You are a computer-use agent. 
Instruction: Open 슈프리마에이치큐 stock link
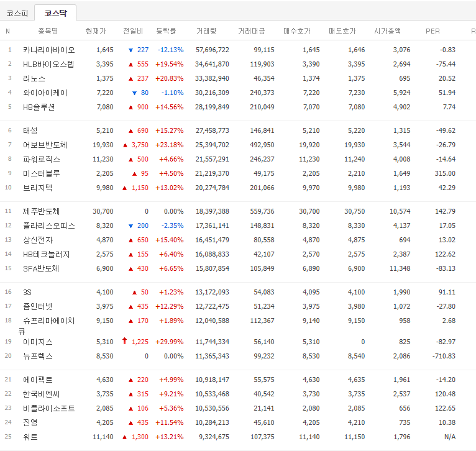coord(48,321)
